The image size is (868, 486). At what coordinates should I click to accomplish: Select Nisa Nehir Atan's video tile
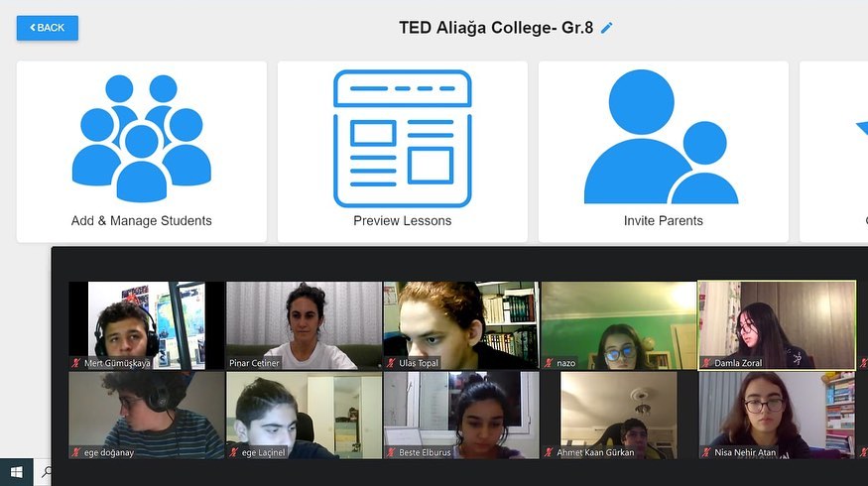coord(777,416)
